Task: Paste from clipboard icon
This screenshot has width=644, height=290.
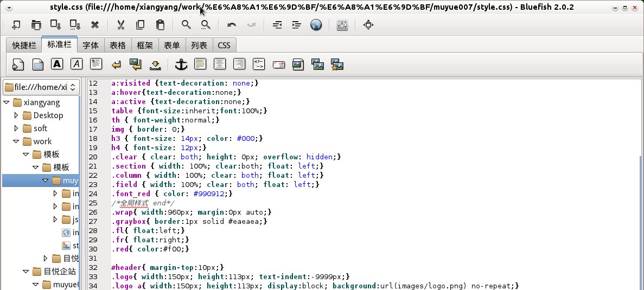Action: (160, 25)
